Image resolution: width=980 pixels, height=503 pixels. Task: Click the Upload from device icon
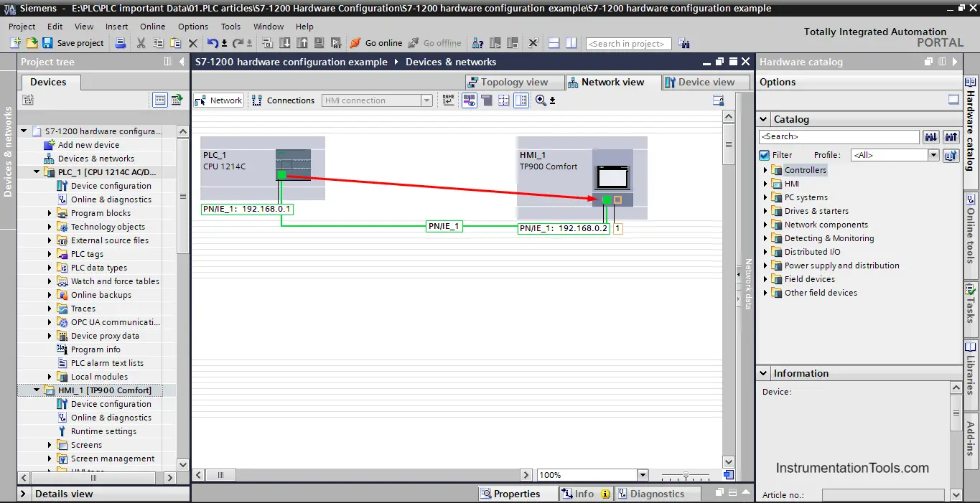point(302,43)
